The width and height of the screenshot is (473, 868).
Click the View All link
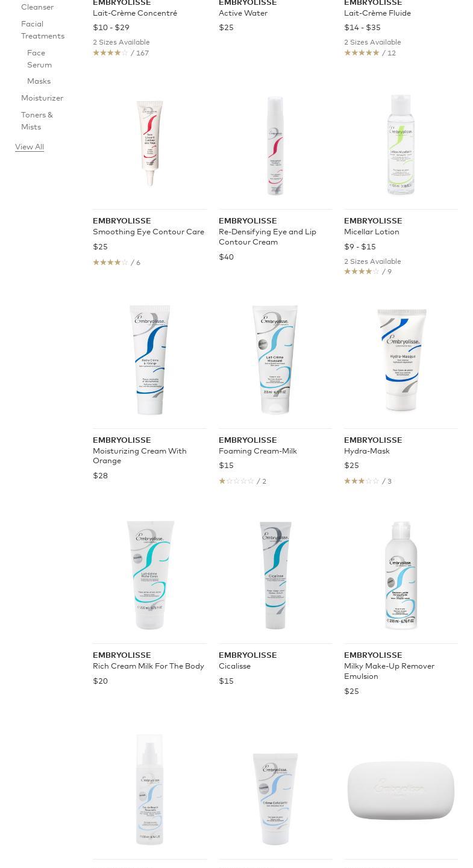[30, 147]
